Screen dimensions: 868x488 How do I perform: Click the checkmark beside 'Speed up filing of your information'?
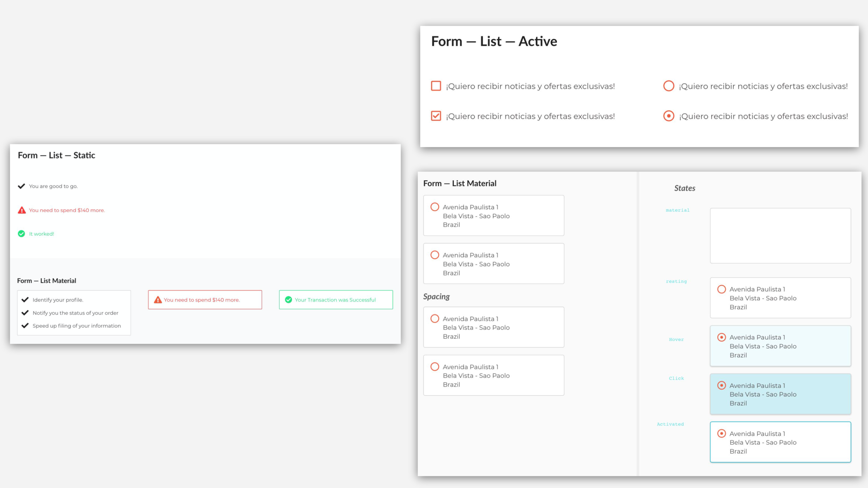coord(25,326)
